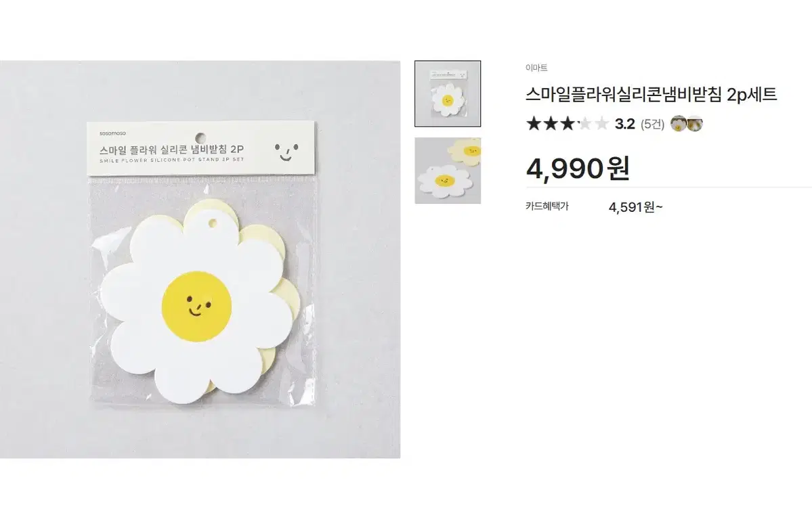Click the partially filled fourth star

(x=584, y=124)
